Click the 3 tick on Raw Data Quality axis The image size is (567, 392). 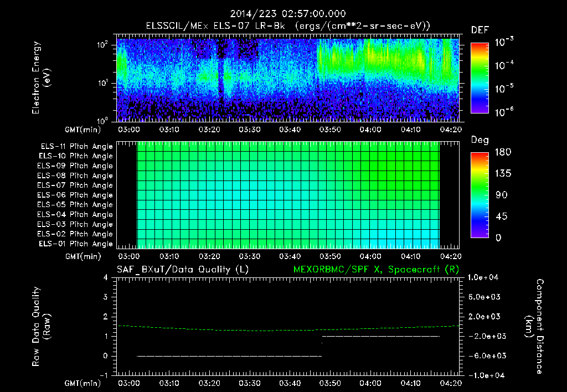106,297
